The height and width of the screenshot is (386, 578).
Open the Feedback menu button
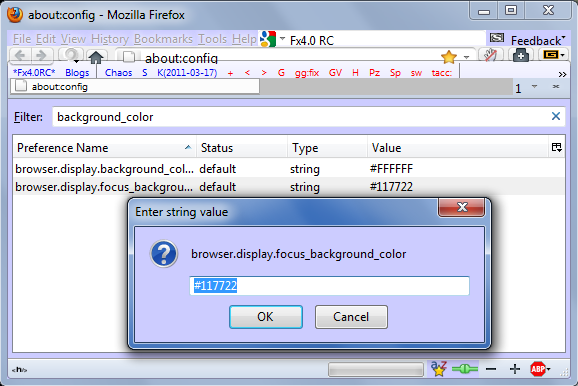tap(538, 40)
